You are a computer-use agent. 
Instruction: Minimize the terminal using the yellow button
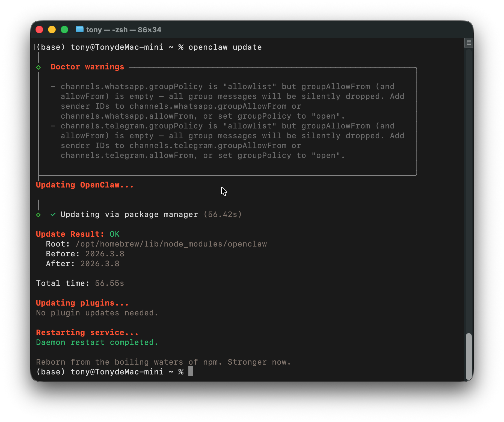tap(52, 30)
